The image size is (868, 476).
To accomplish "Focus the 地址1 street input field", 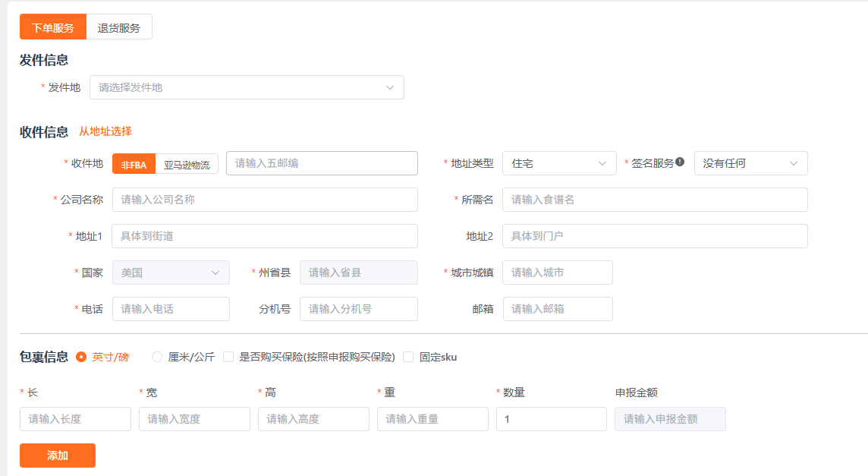I will pos(265,236).
